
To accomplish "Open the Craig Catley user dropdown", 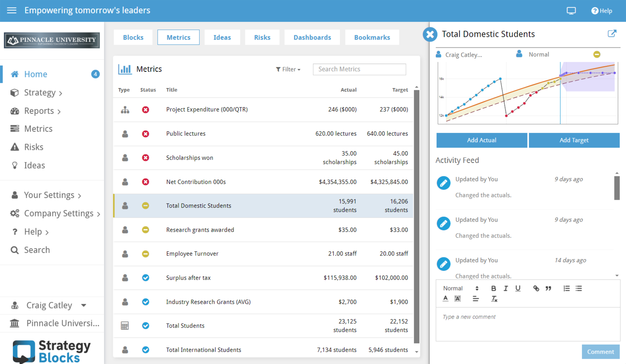I will (49, 305).
